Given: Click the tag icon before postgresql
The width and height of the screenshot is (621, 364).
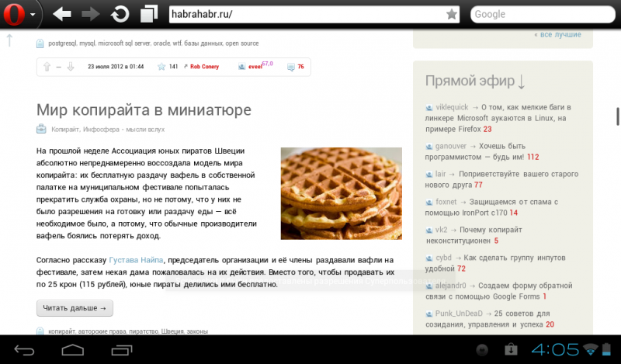Looking at the screenshot, I should tap(40, 43).
